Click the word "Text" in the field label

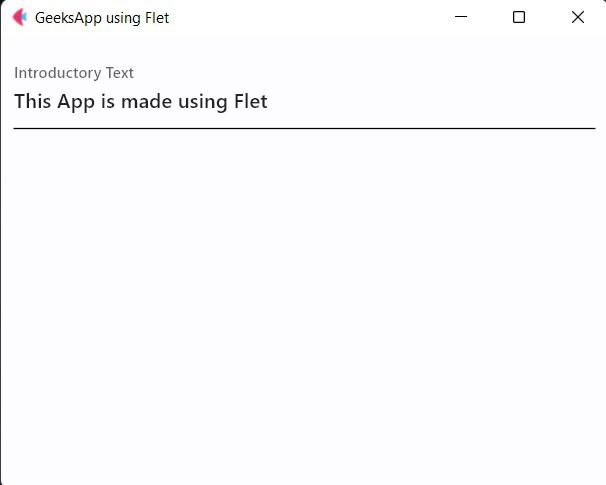[120, 73]
